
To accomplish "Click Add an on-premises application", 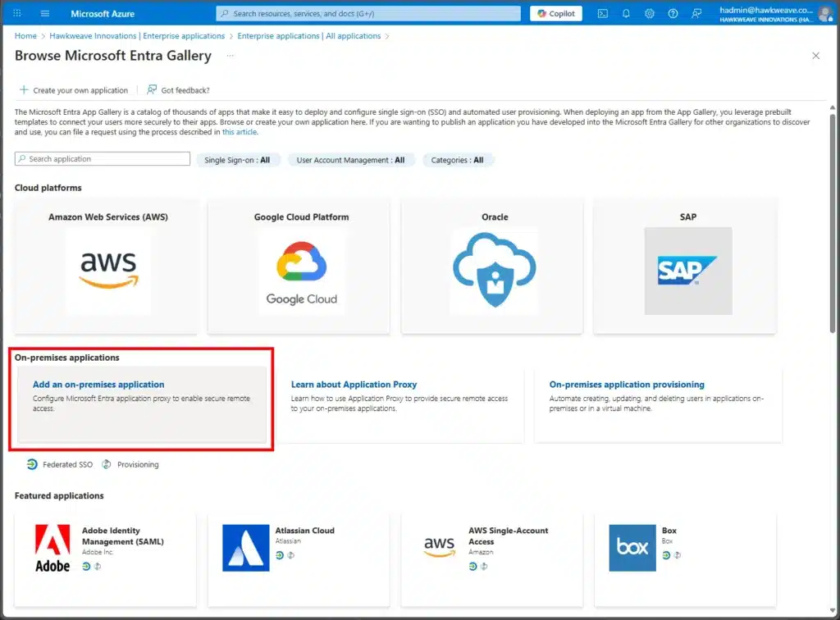I will [98, 385].
